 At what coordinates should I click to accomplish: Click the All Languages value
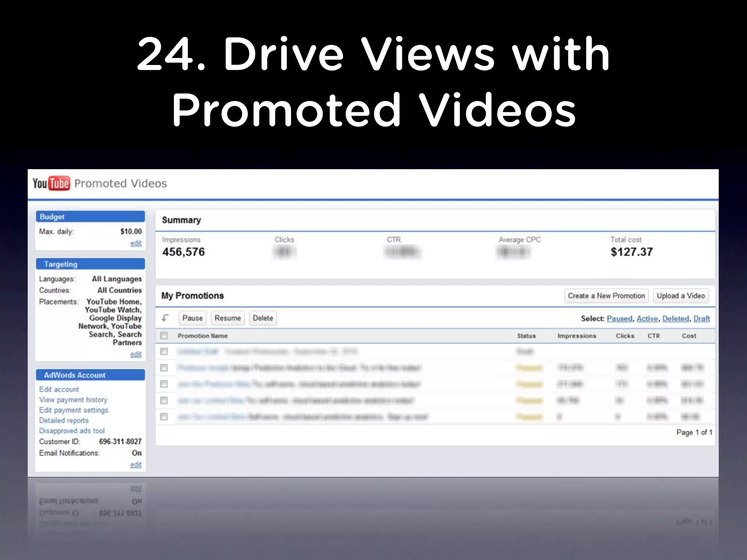click(x=117, y=279)
